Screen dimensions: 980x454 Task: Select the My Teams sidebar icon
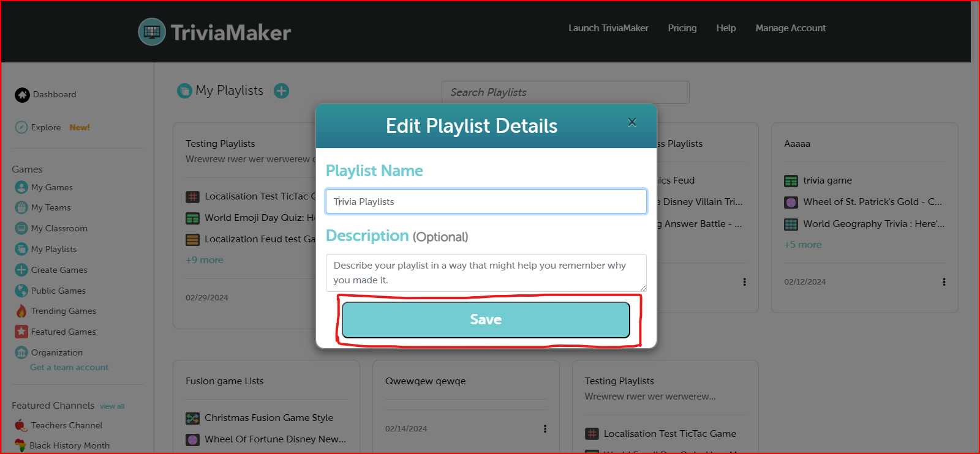(21, 207)
